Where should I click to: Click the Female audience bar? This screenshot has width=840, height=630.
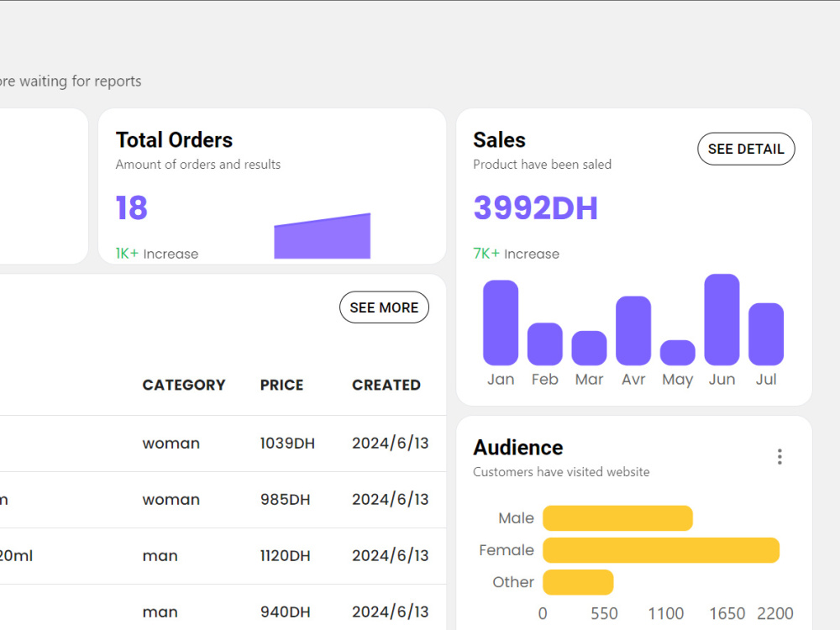click(x=661, y=550)
